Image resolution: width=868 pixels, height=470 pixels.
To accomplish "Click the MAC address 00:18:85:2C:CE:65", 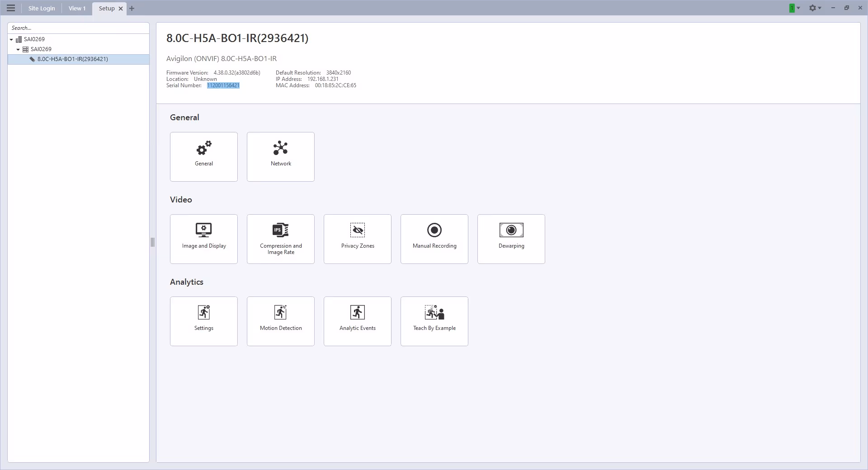I will point(335,85).
